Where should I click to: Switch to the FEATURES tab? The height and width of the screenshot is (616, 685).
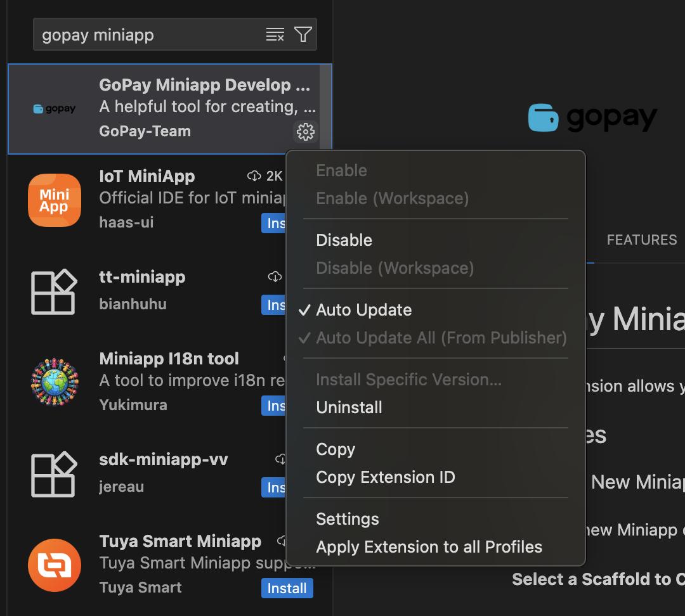pyautogui.click(x=641, y=240)
